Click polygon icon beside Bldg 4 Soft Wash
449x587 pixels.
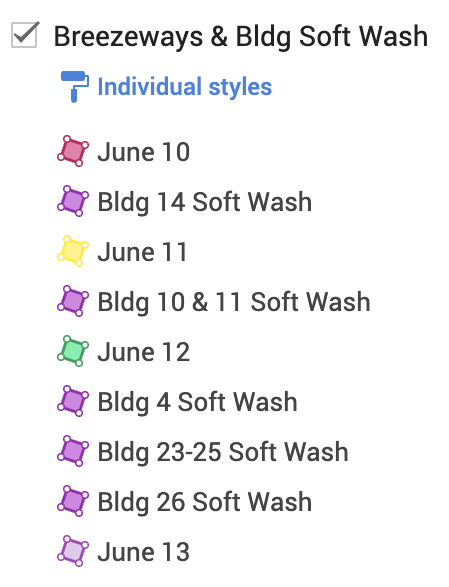(73, 401)
